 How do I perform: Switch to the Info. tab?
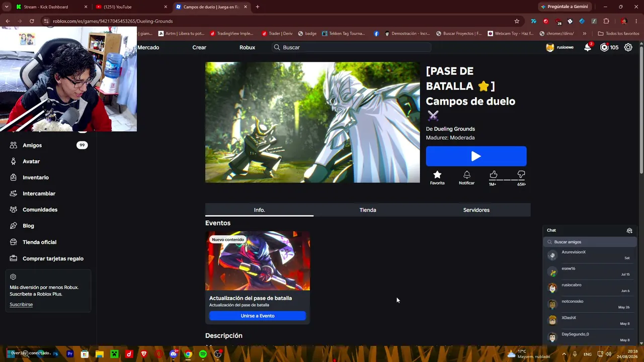(x=259, y=210)
